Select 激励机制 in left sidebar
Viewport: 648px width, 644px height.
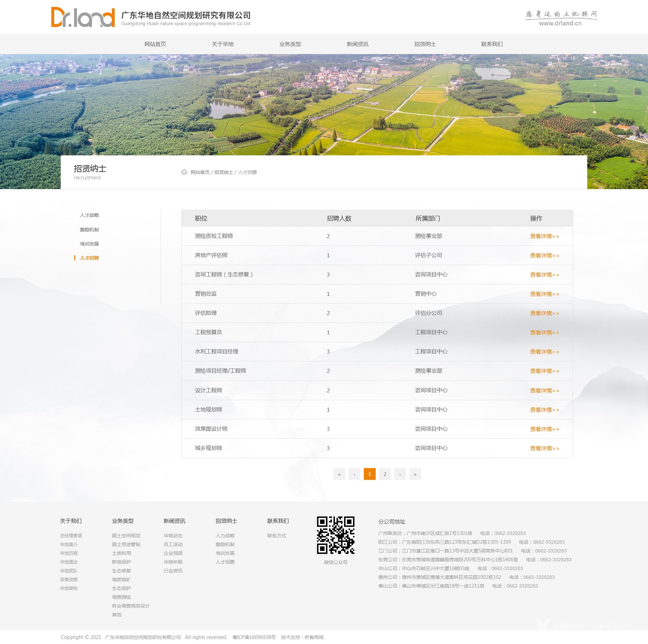click(89, 230)
